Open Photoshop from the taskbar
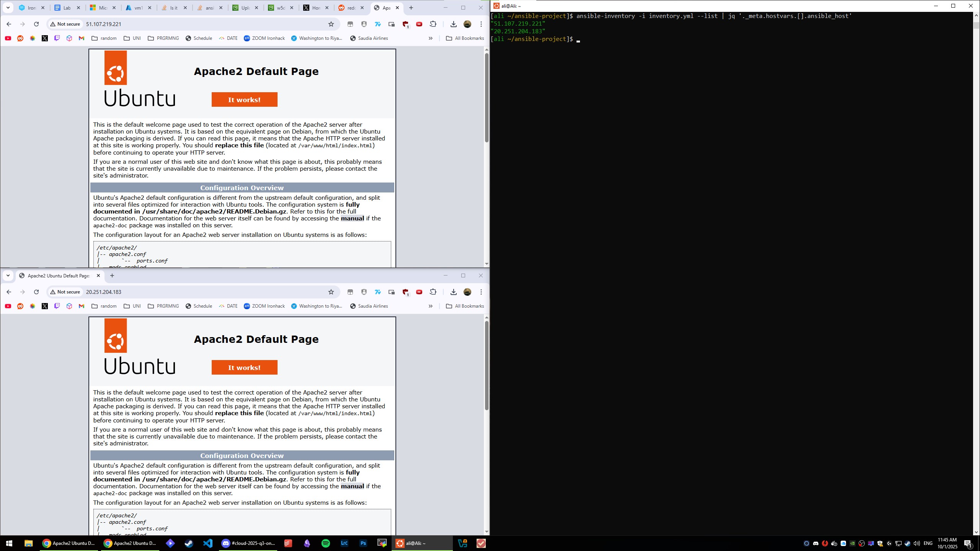 pos(363,543)
